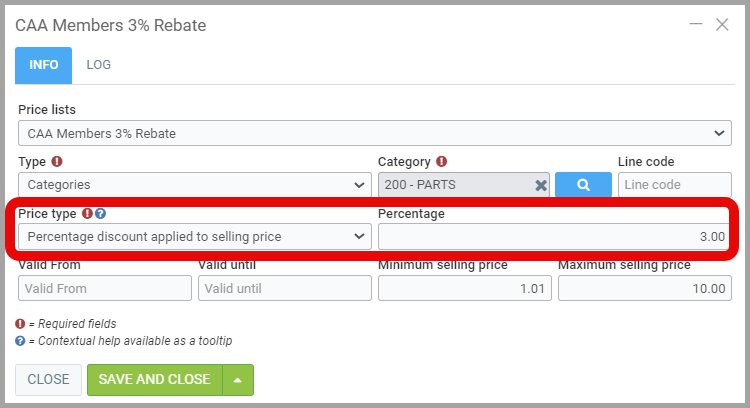Expand Save and Close arrow options

(x=238, y=380)
